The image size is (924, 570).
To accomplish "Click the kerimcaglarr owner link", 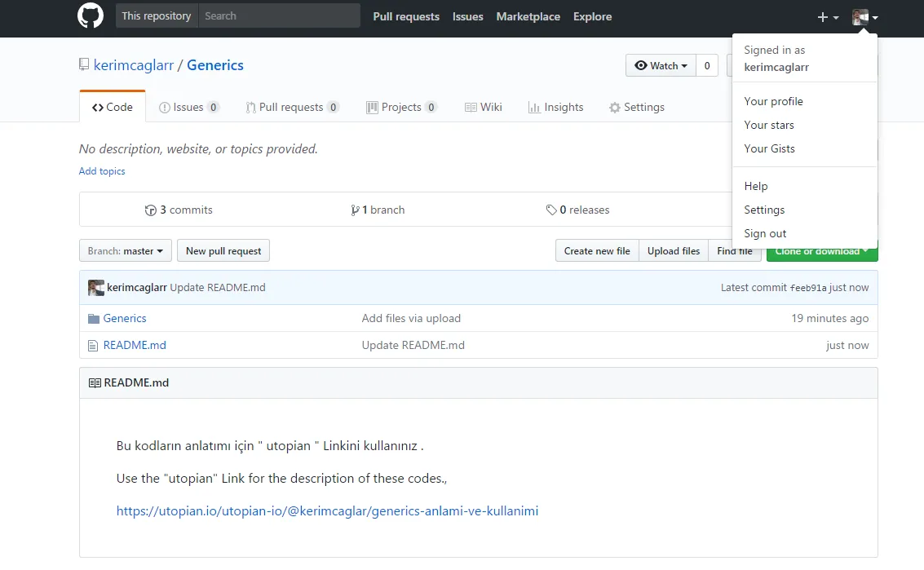I will [134, 65].
